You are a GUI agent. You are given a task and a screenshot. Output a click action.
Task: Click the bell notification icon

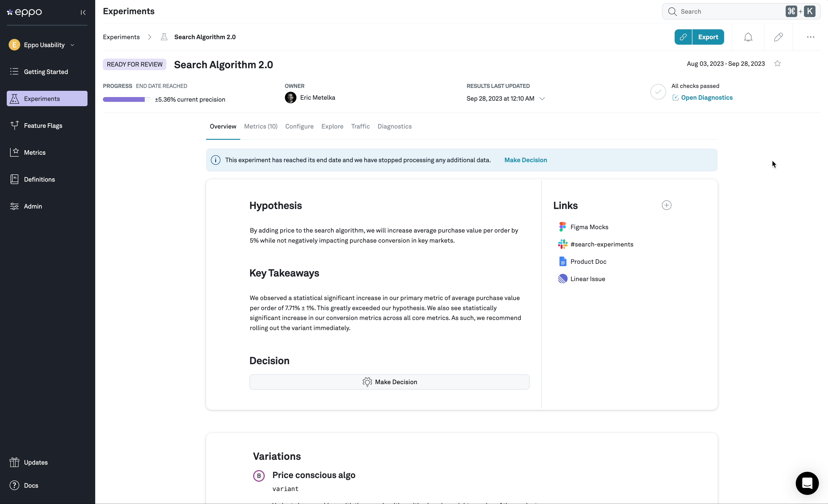(x=749, y=37)
